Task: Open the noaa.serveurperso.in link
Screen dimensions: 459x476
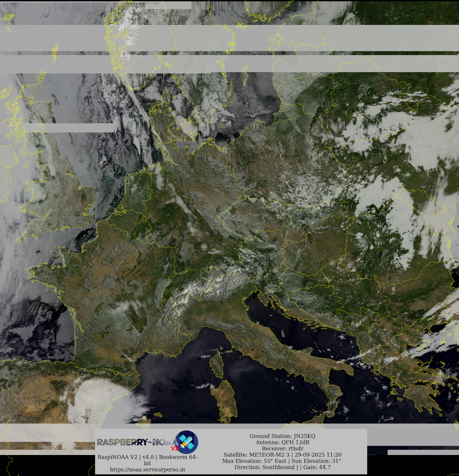Action: 147,469
